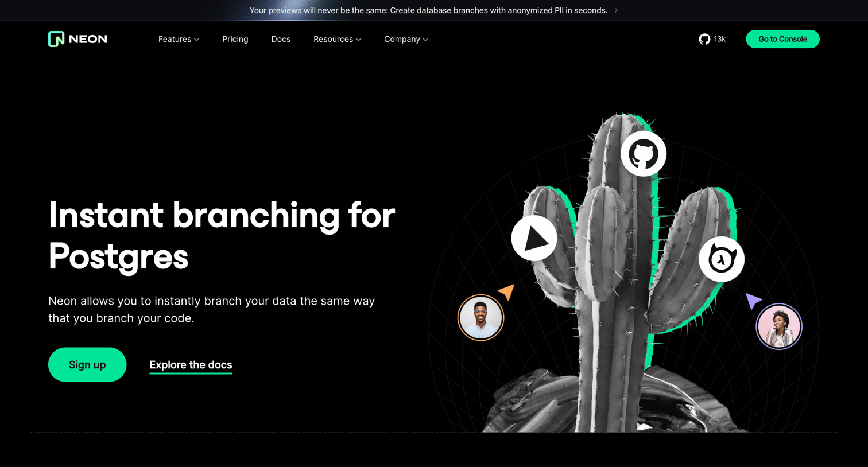Click the Neon logo icon

coord(56,39)
